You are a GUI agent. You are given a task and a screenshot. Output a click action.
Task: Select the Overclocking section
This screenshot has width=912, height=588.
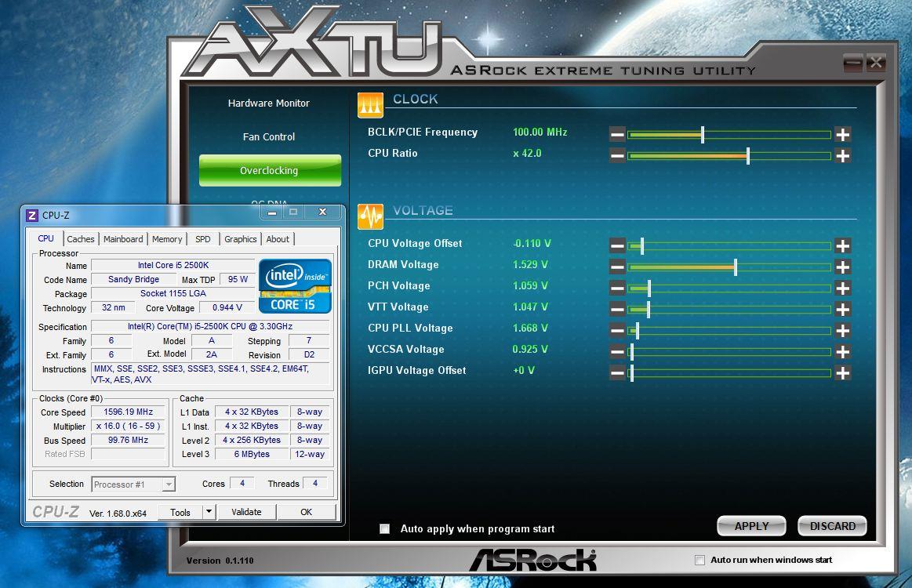pos(270,170)
